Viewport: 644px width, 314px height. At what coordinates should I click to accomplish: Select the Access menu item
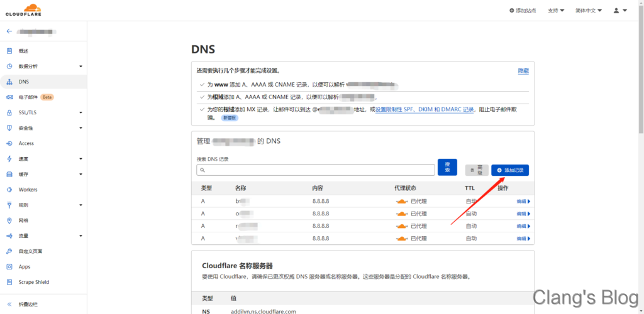pos(26,143)
